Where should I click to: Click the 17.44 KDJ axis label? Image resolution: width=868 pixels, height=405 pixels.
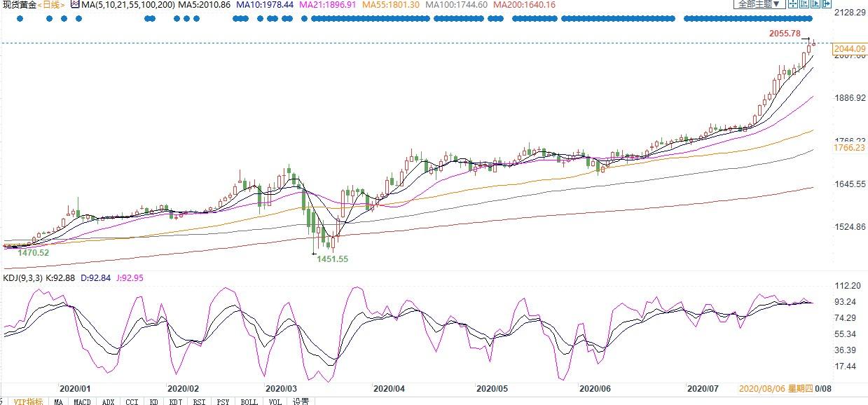coord(846,366)
